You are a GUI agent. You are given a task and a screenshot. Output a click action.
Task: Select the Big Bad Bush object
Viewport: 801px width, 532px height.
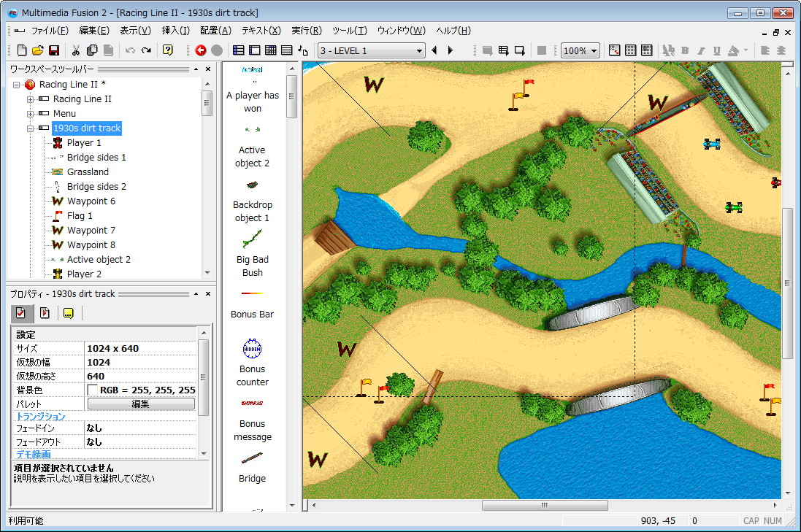[x=253, y=253]
